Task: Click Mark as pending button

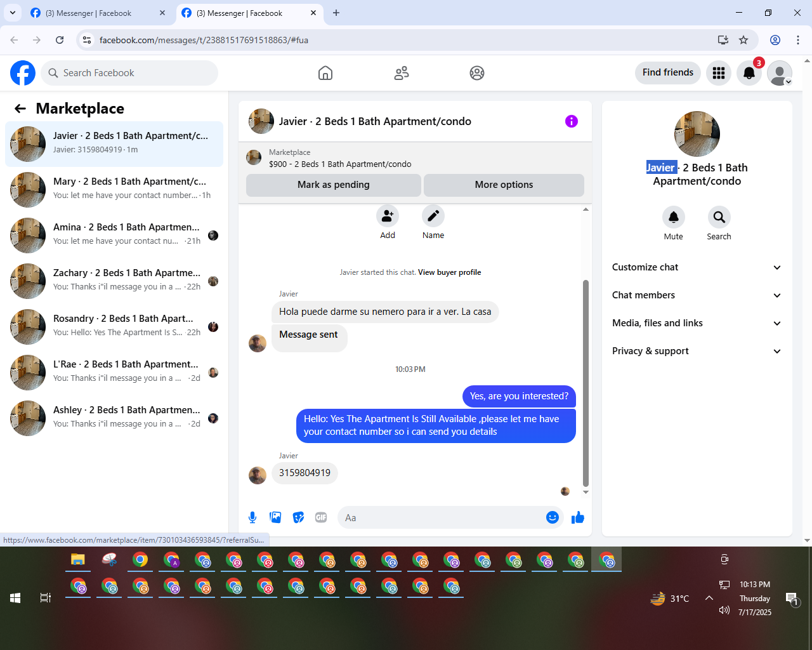Action: click(334, 185)
